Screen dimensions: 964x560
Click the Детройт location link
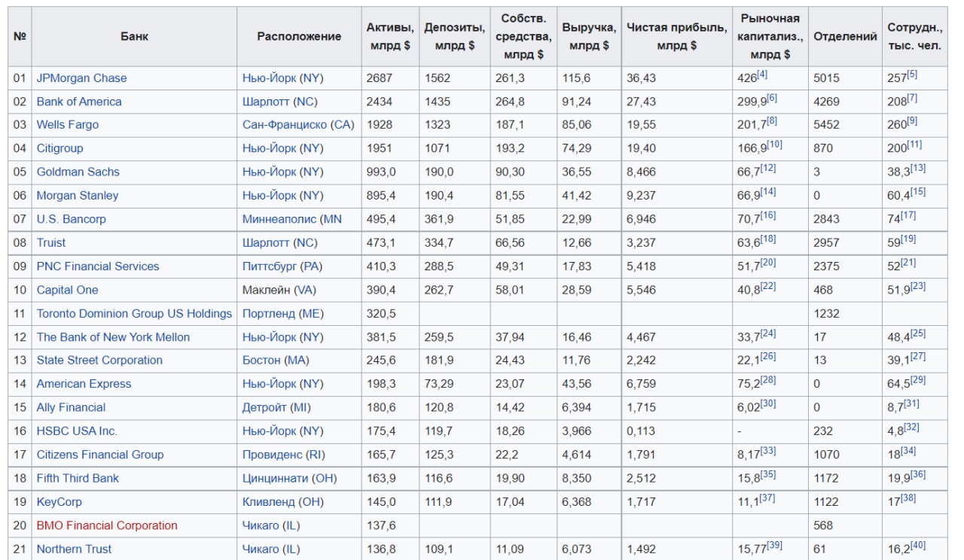[264, 407]
